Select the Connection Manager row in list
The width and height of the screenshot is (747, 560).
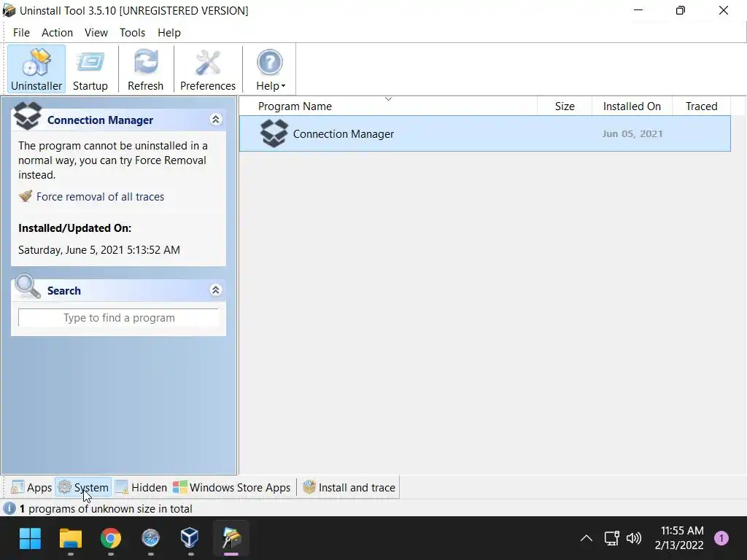click(x=484, y=134)
